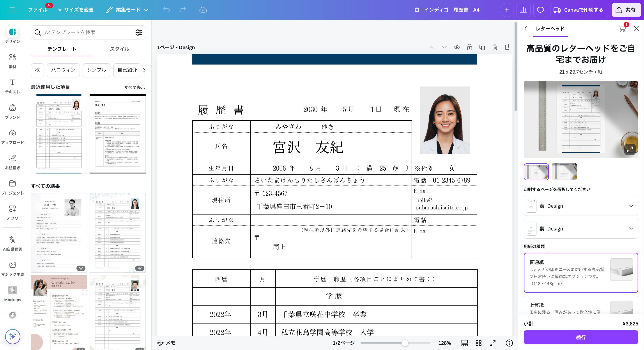Switch to the スタイル tab

120,49
